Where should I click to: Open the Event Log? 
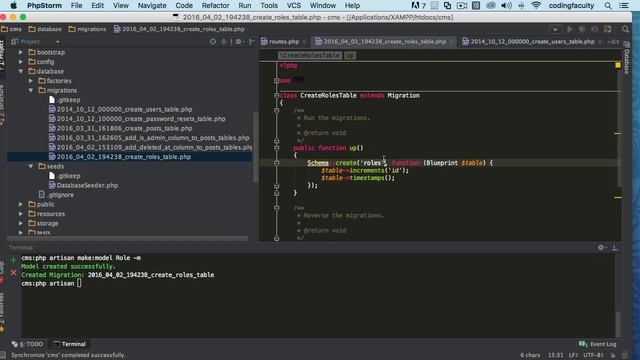[x=598, y=344]
